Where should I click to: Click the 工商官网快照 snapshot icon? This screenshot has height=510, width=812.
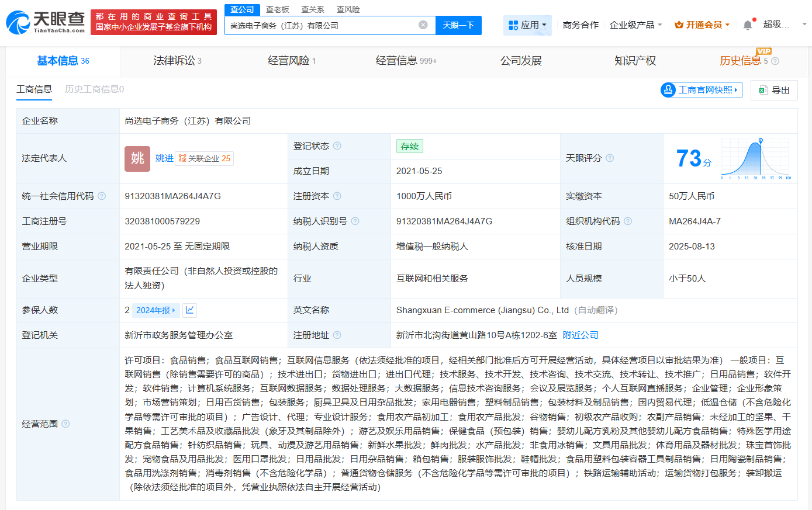click(667, 90)
